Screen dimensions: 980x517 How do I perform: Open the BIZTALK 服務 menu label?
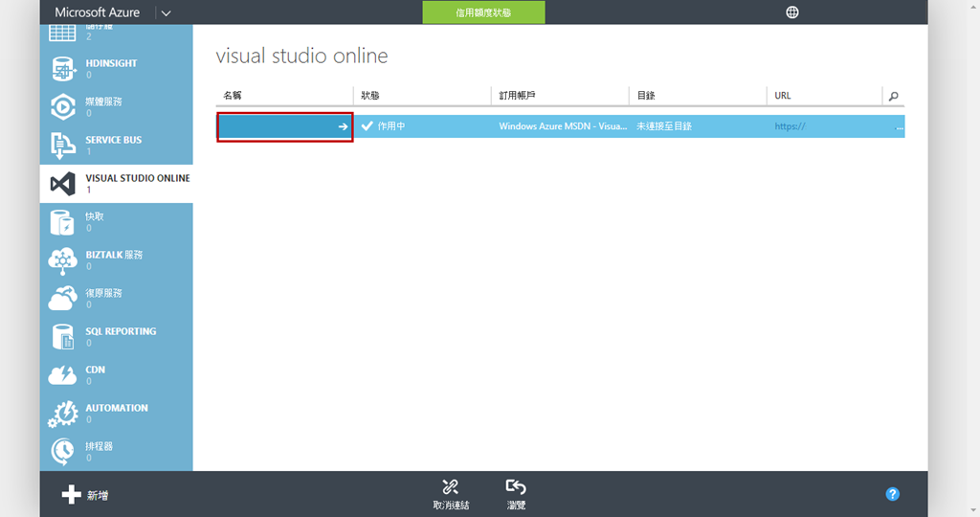coord(114,255)
